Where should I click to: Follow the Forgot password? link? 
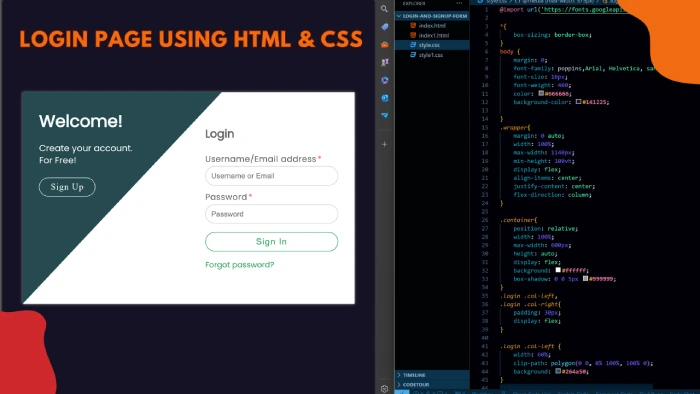[239, 265]
